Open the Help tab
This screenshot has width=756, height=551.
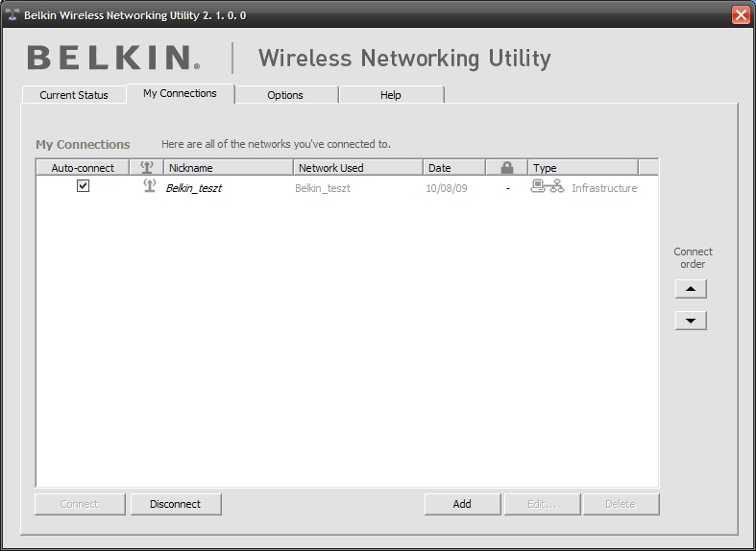tap(391, 95)
